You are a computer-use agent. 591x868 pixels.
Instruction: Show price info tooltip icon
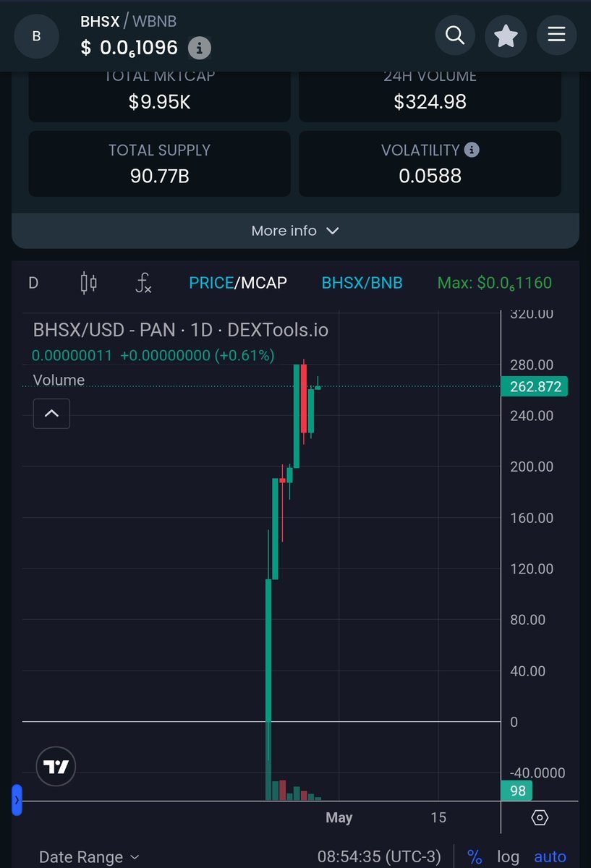tap(200, 48)
